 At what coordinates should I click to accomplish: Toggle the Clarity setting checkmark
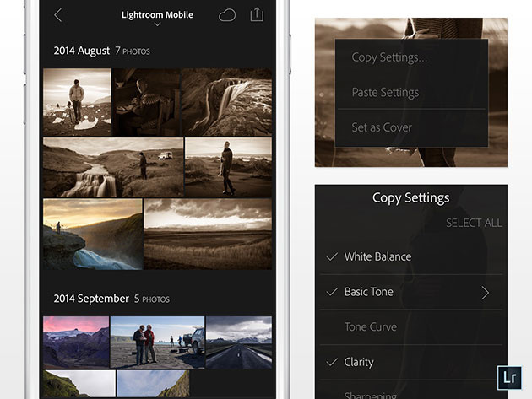coord(332,362)
